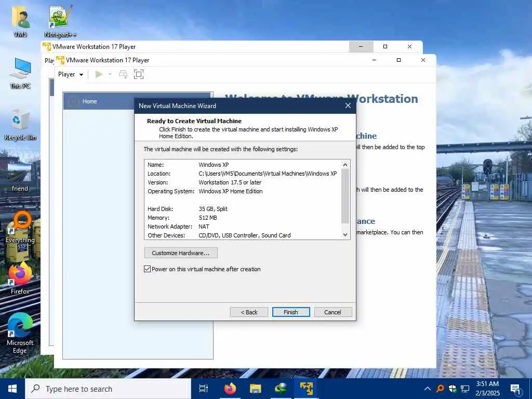Select the Everything desktop shortcut
532x399 pixels.
20,228
